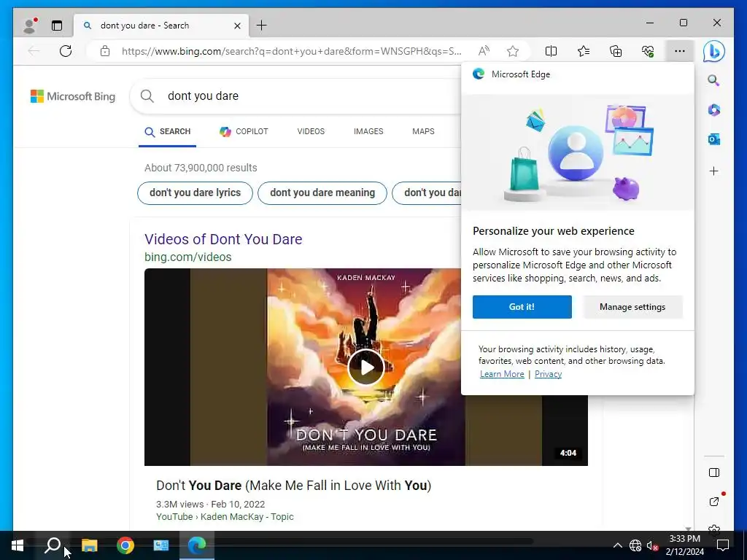Open the tab actions menu icon
Viewport: 747px width, 560px height.
[x=57, y=26]
